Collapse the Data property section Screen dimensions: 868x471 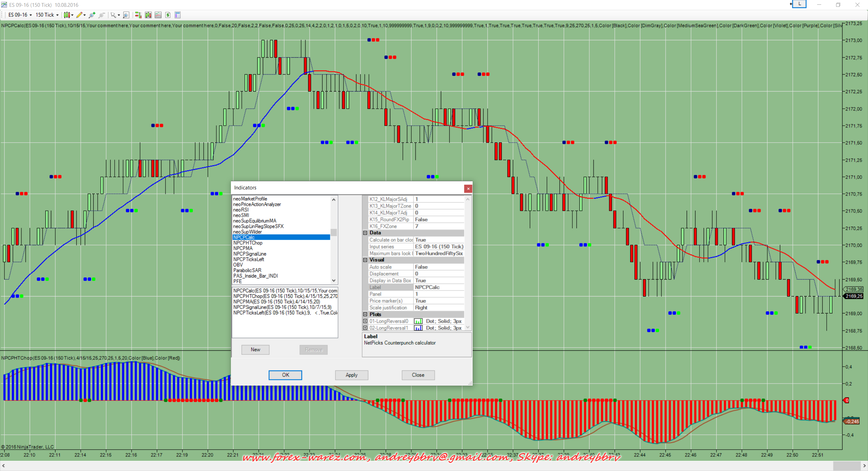[x=365, y=233]
